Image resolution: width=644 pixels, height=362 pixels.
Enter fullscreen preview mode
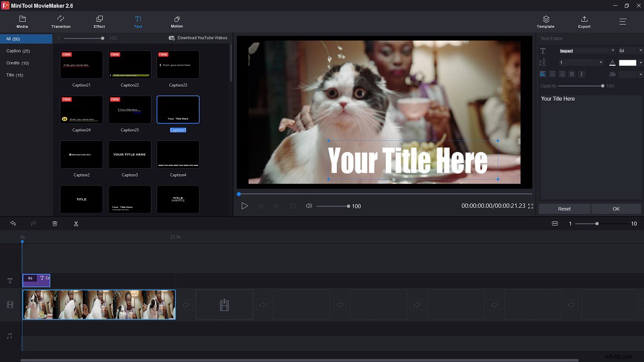[531, 206]
